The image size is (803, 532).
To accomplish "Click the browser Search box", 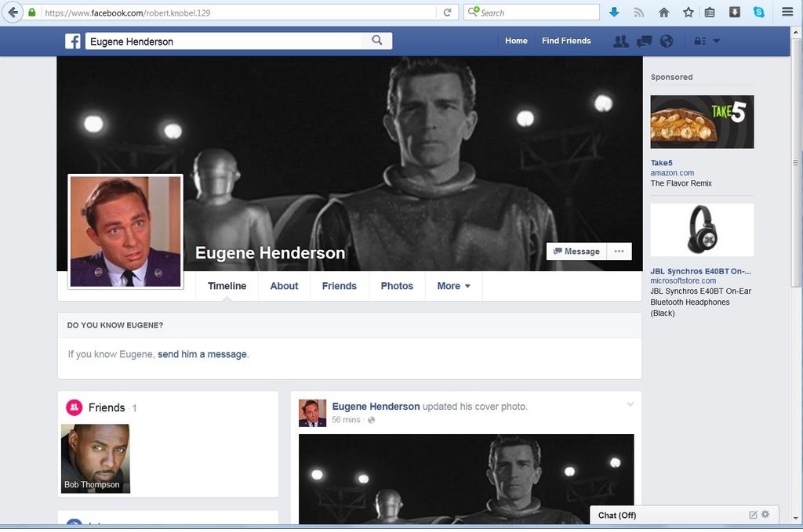I will [x=532, y=13].
